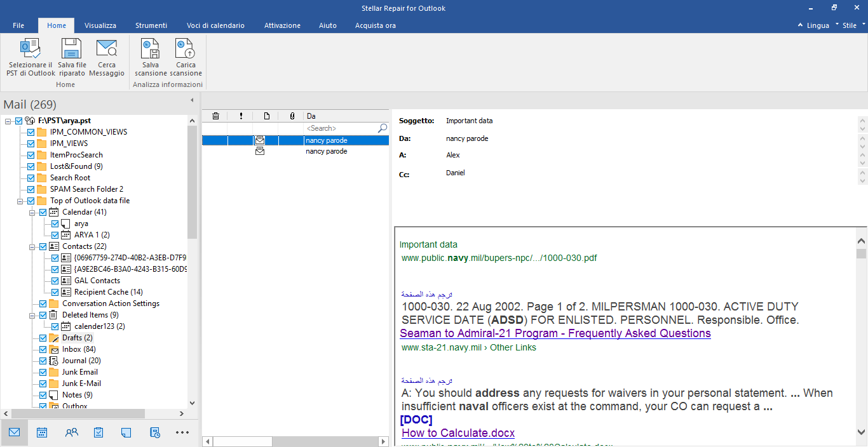Click the Journal (20) folder icon
The image size is (868, 447).
click(x=54, y=361)
